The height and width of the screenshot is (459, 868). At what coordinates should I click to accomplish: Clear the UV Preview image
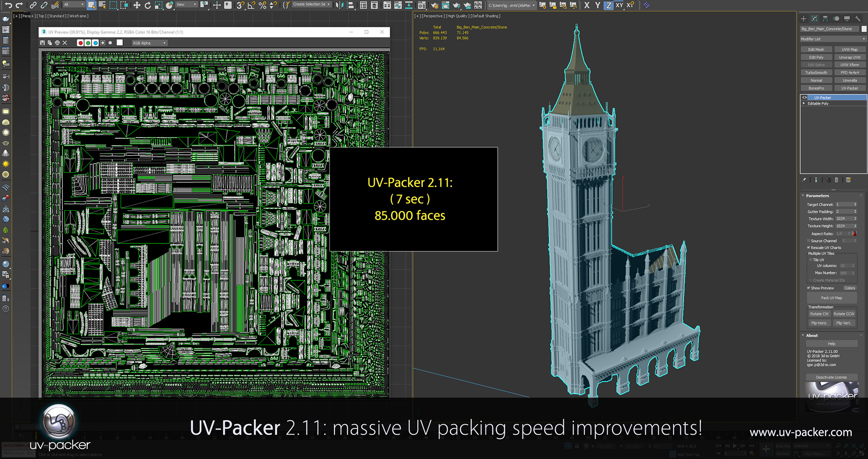[65, 43]
